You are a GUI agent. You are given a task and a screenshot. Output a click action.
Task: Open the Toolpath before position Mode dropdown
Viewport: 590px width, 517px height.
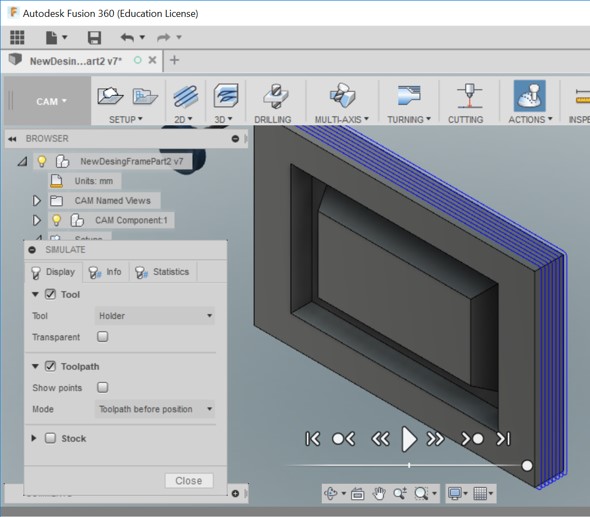click(x=155, y=409)
